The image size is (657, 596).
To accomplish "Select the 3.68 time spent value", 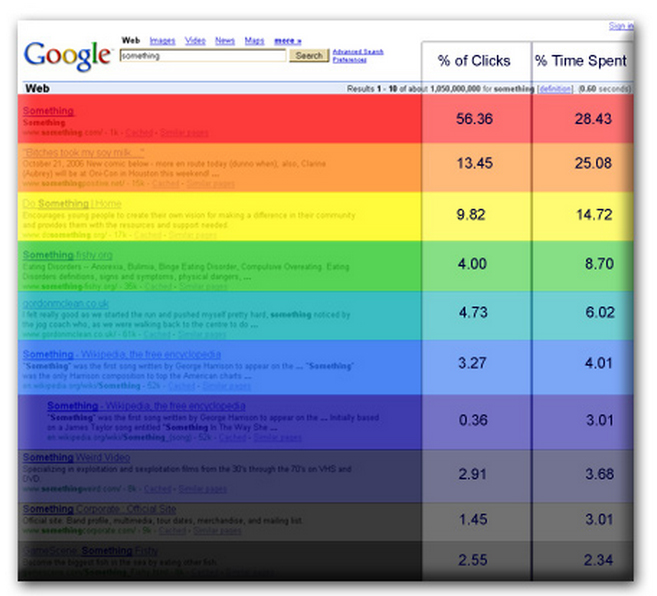I will click(x=600, y=474).
